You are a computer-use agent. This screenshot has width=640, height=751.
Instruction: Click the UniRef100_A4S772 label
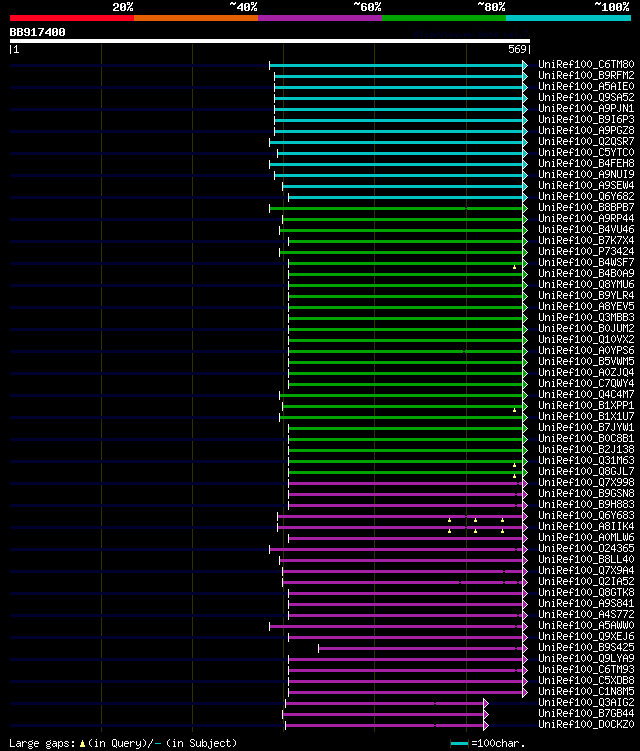tap(586, 615)
